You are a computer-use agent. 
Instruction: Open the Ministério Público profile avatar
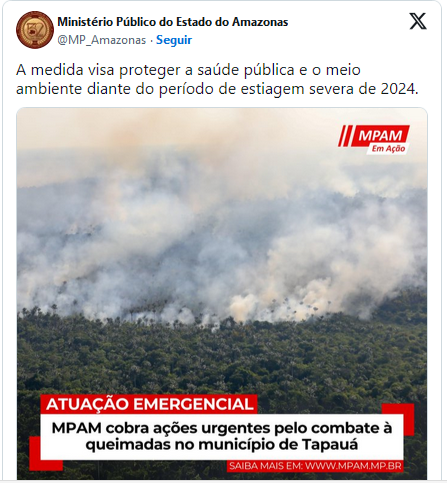(35, 30)
